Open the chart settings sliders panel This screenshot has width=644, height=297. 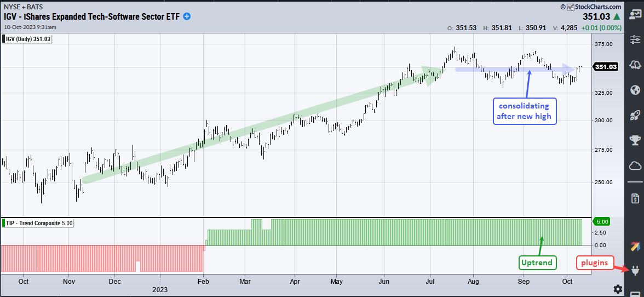[635, 39]
